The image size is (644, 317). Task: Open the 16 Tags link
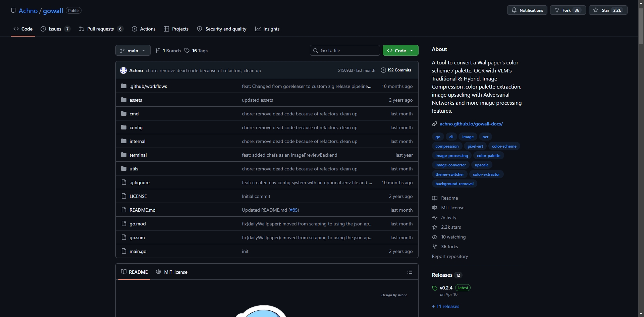click(x=196, y=51)
